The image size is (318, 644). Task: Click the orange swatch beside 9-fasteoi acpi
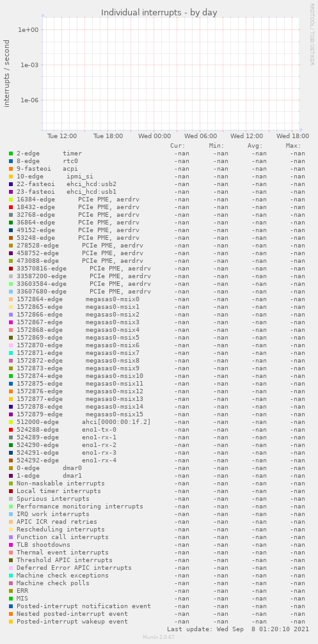(11, 169)
